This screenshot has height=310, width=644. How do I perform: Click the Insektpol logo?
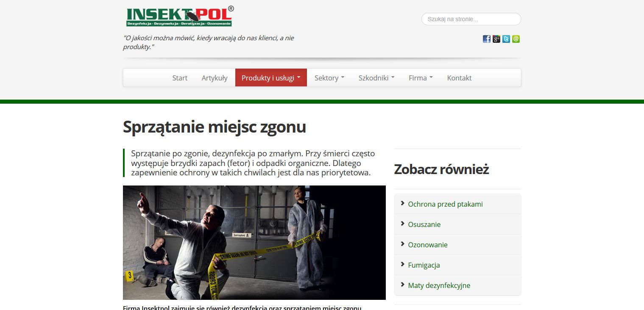click(180, 17)
